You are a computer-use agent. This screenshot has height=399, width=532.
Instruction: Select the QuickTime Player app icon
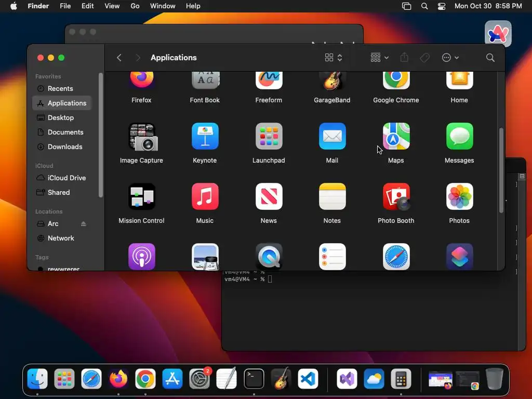(x=269, y=257)
